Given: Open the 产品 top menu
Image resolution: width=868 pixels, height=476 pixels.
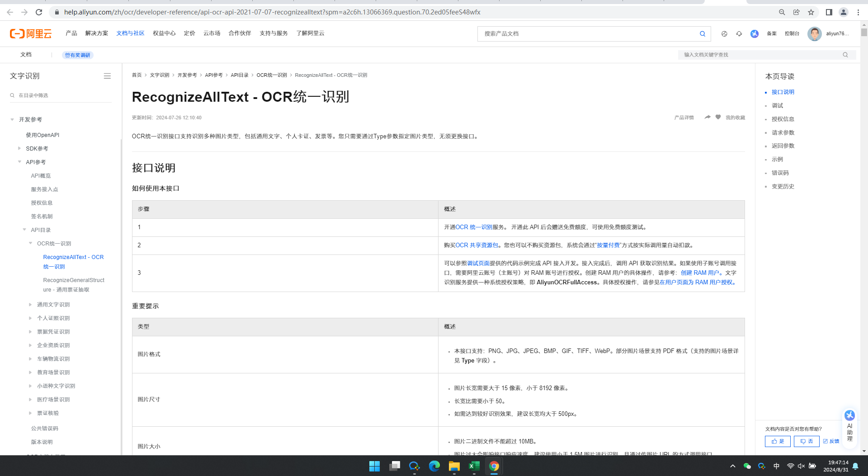Looking at the screenshot, I should pyautogui.click(x=71, y=33).
